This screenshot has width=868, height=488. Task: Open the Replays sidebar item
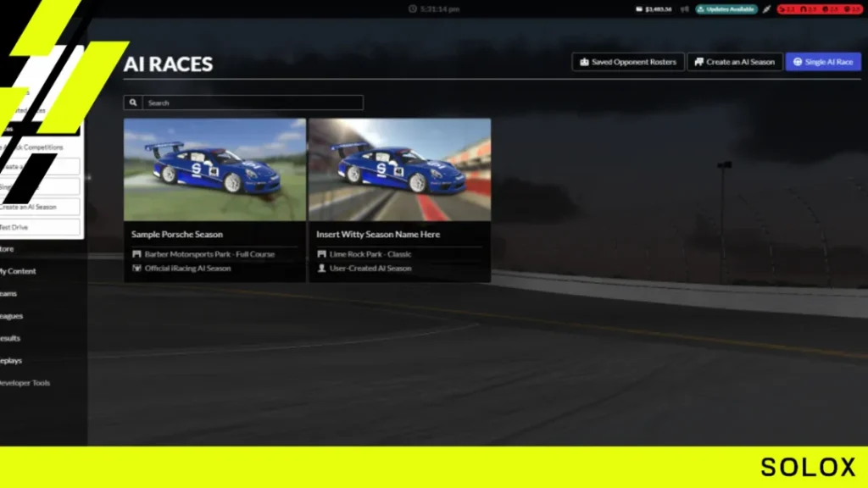coord(11,360)
